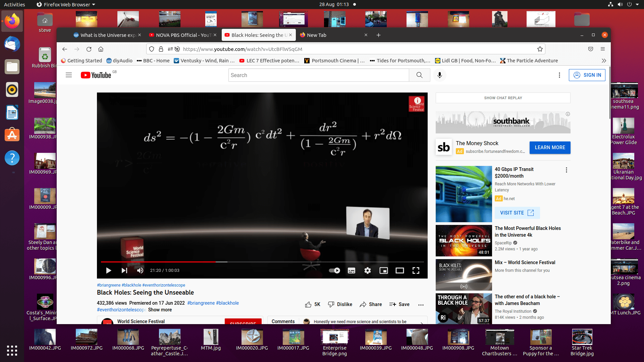644x362 pixels.
Task: Save page to Pocket
Action: point(591,49)
